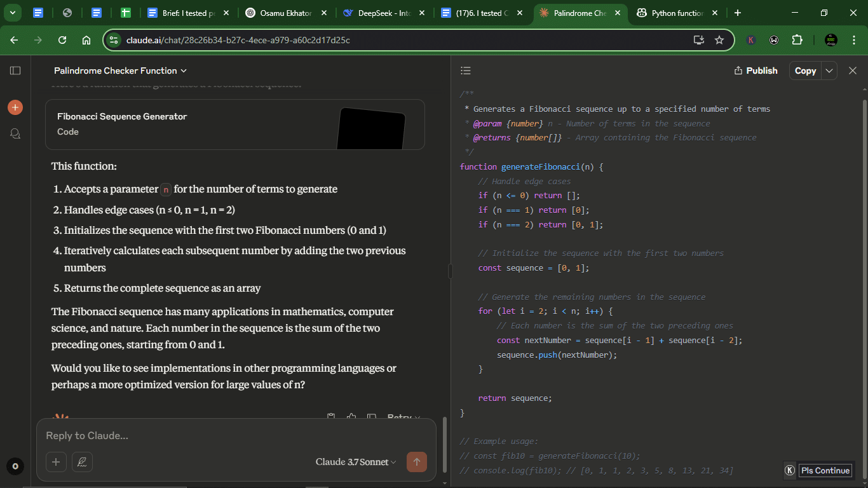868x488 pixels.
Task: Open the Claude sidebar panel toggle
Action: pos(15,71)
